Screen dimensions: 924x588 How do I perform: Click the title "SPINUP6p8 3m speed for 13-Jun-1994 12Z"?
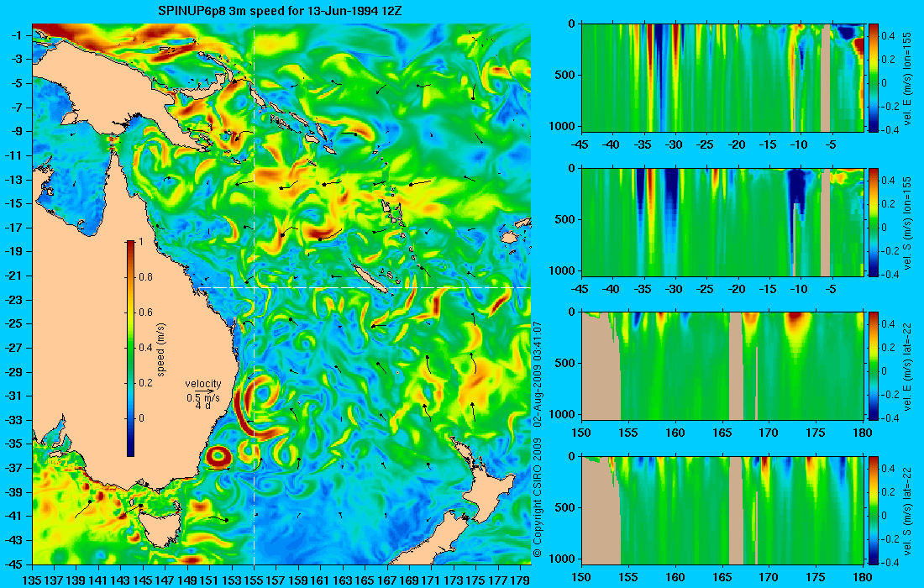point(280,11)
